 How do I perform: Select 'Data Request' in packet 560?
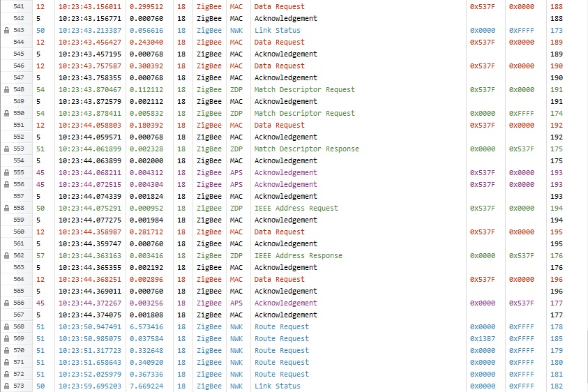280,232
